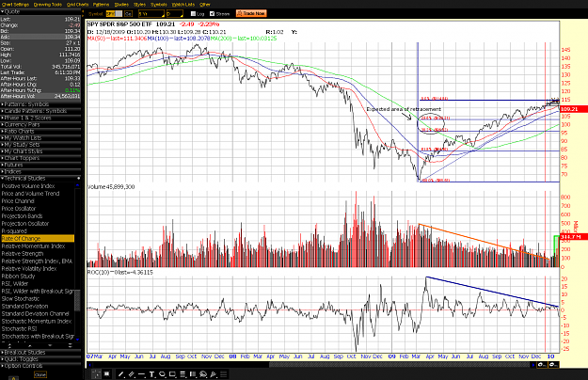Select the ellipse drawing tool

[x=162, y=374]
